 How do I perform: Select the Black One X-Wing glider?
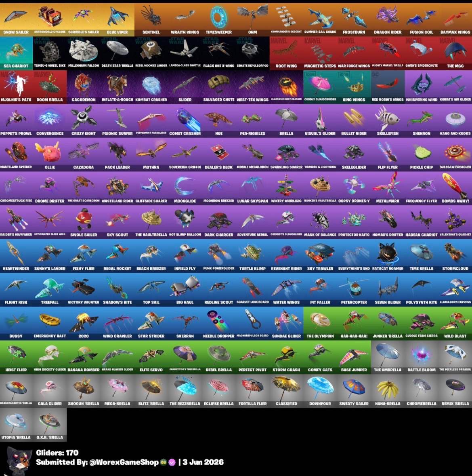point(219,53)
